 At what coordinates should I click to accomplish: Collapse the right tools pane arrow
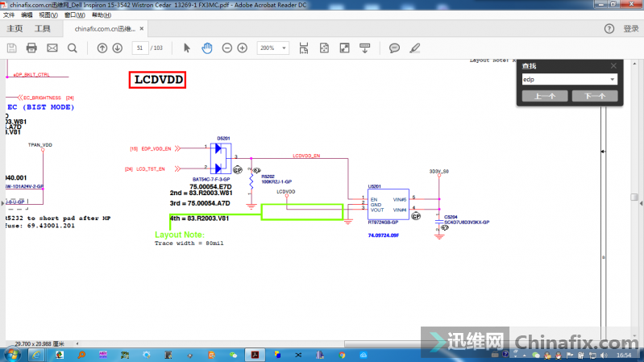click(x=641, y=203)
